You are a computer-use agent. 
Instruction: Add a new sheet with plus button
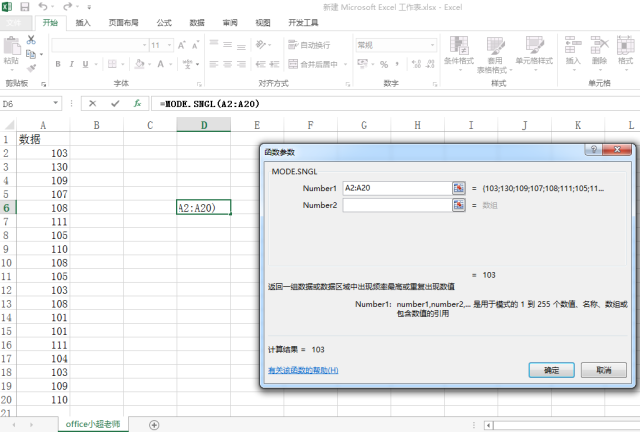point(154,425)
